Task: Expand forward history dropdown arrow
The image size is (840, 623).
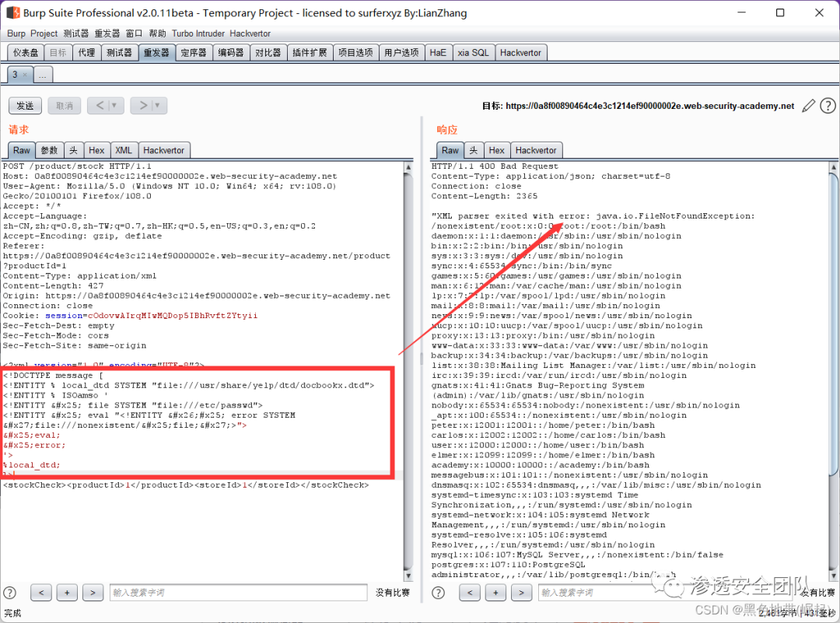Action: pyautogui.click(x=157, y=106)
